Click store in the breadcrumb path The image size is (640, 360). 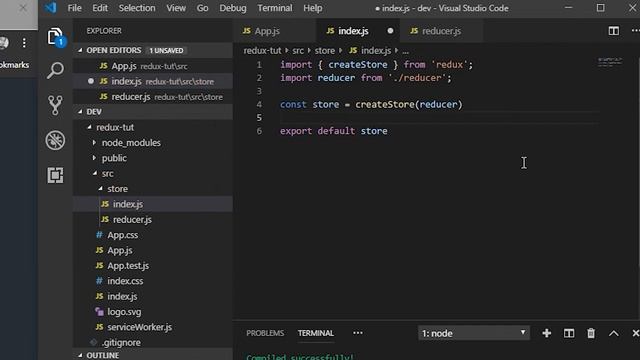tap(324, 51)
